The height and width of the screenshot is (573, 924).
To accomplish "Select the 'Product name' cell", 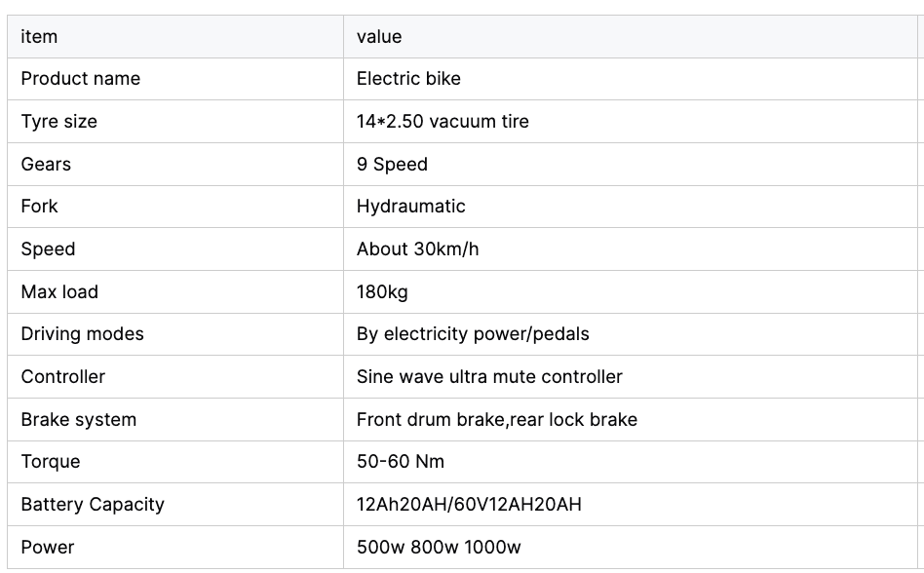I will 175,79.
